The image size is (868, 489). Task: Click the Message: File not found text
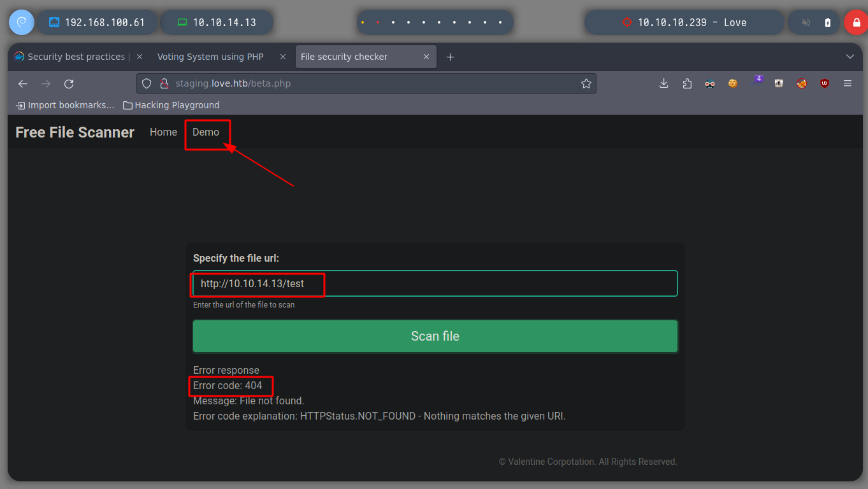[249, 400]
